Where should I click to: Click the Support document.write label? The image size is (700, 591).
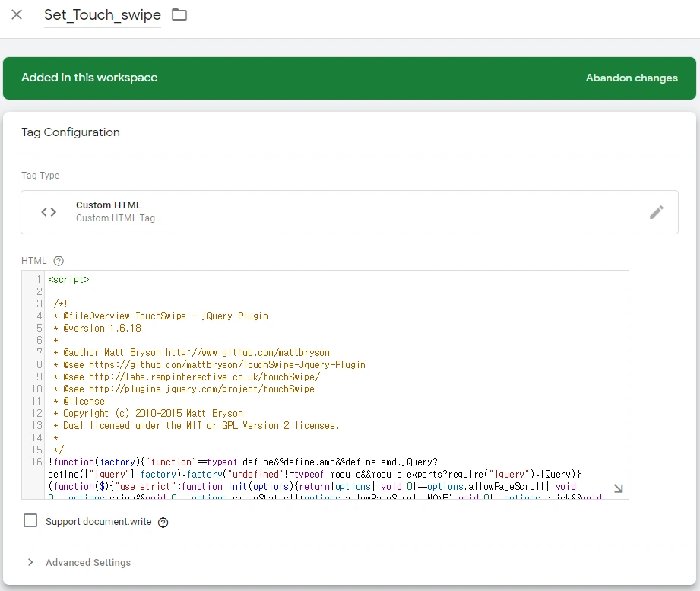pos(98,522)
